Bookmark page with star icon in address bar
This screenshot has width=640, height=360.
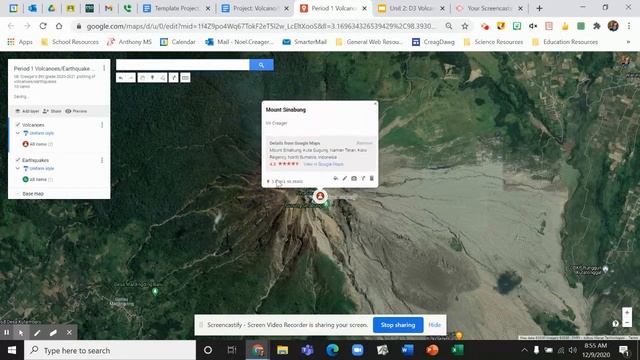[465, 26]
